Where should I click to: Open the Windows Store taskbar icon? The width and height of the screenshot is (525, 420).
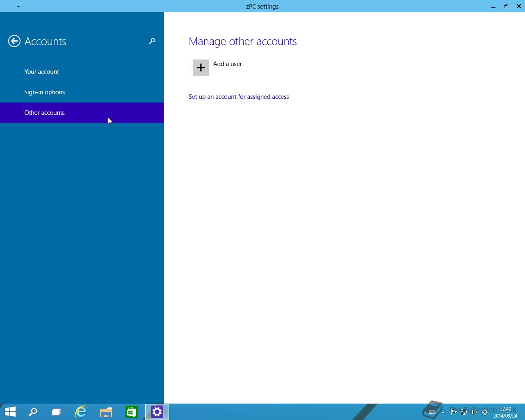point(131,412)
